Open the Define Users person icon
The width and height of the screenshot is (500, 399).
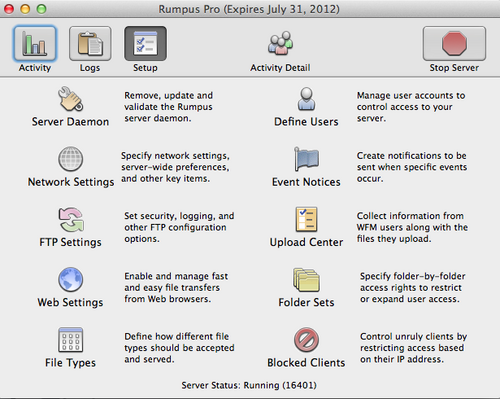[x=306, y=99]
